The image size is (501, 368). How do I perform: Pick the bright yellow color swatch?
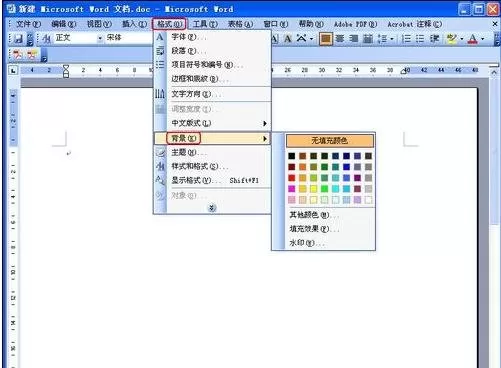[314, 189]
